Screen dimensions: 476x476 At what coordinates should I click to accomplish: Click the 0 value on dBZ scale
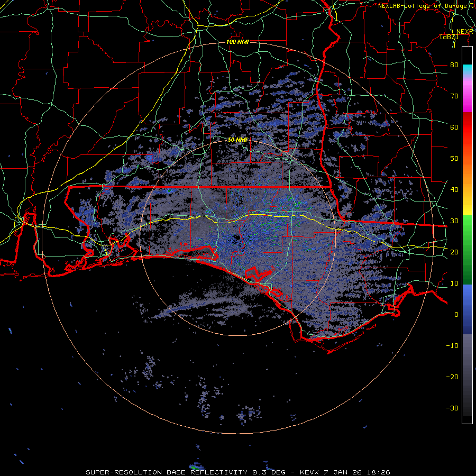click(456, 315)
